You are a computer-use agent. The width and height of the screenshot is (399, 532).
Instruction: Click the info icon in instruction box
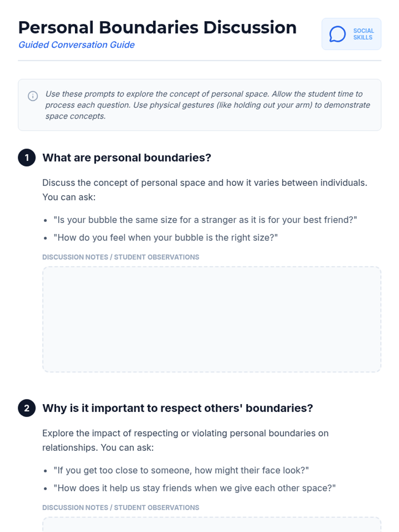click(x=33, y=96)
